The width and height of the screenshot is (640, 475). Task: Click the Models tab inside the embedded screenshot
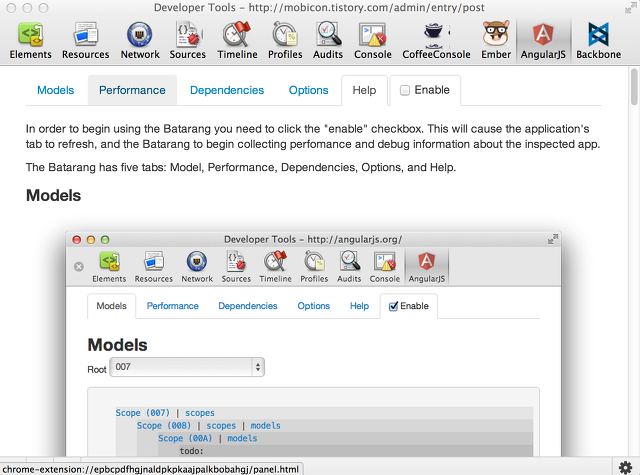(x=111, y=306)
